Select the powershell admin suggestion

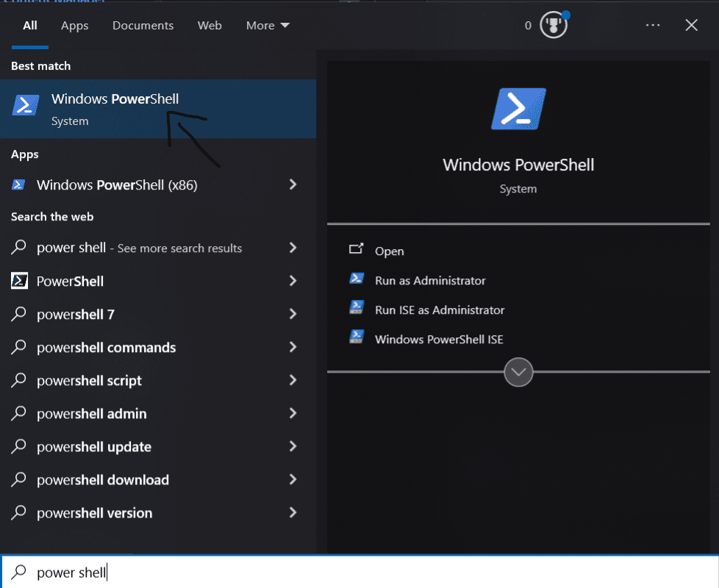[92, 413]
